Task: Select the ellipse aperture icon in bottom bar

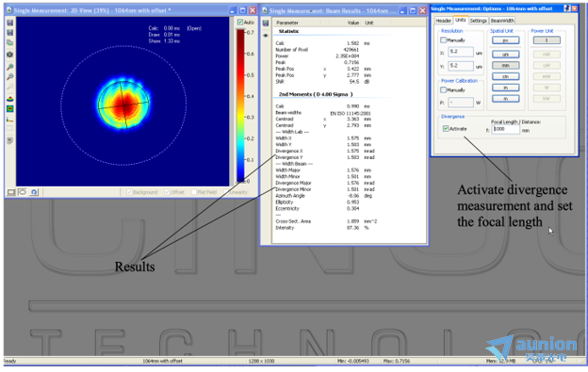Action: (x=23, y=192)
